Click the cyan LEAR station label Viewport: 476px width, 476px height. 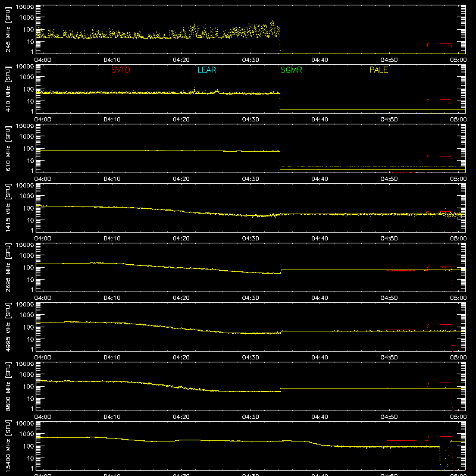pos(206,70)
